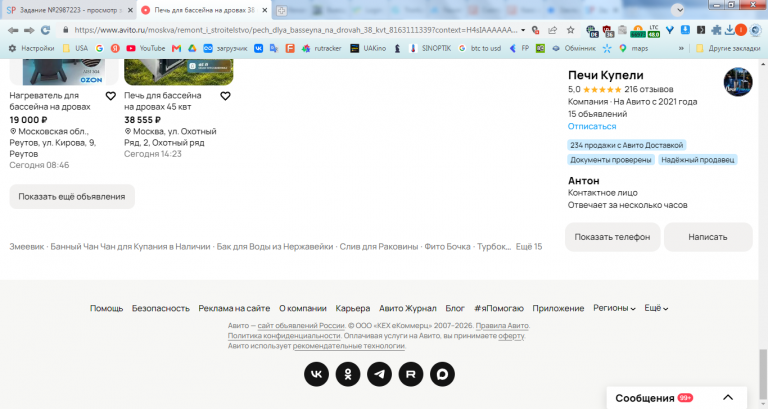Click the share page icon in address bar
The width and height of the screenshot is (768, 409).
(x=552, y=30)
